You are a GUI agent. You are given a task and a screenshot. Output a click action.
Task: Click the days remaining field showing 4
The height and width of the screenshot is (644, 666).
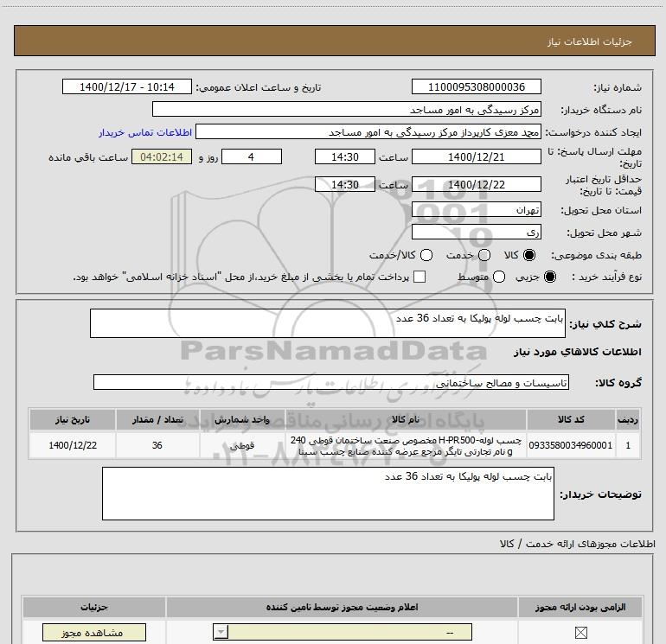click(x=252, y=156)
